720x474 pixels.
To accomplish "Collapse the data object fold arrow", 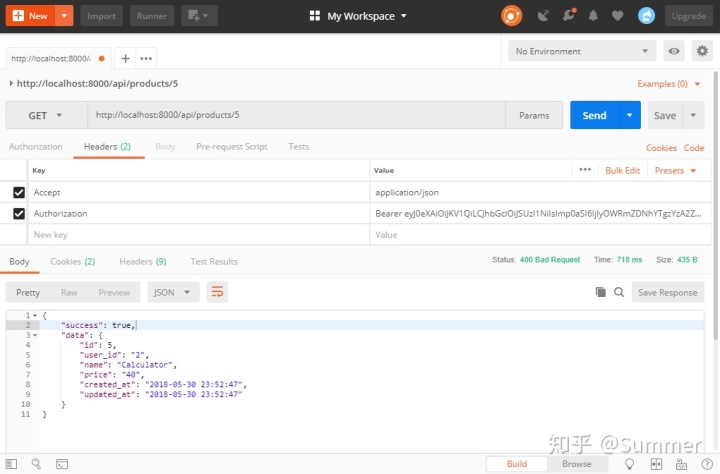I will (x=35, y=335).
